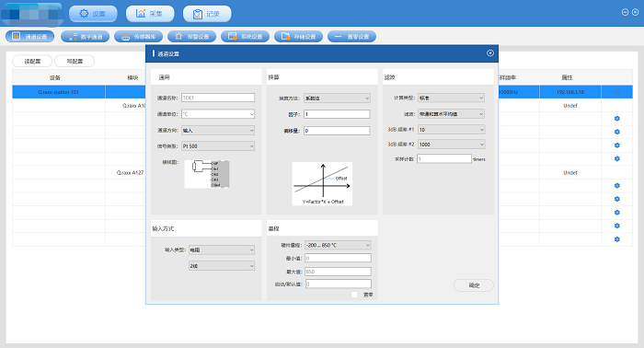The height and width of the screenshot is (348, 644).
Task: Open 存储设置 storage settings
Action: 299,37
